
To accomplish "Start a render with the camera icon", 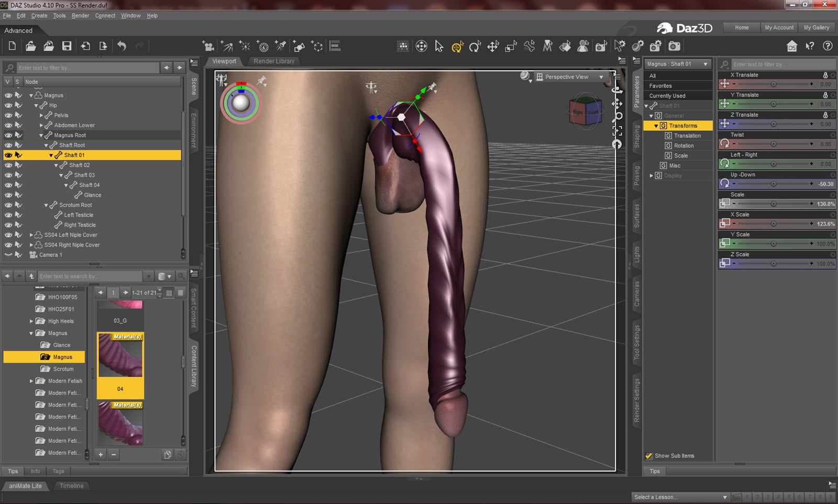I will tap(674, 47).
